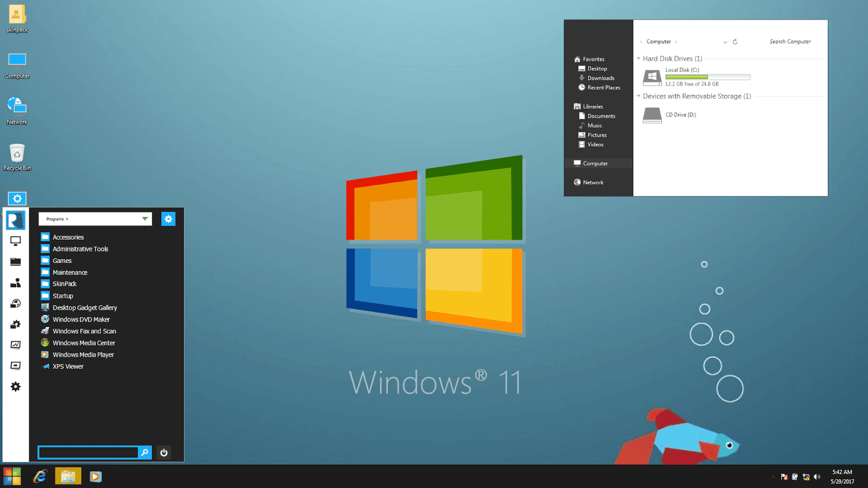Select Music in the Explorer navigation pane
The image size is (868, 488).
pos(590,125)
